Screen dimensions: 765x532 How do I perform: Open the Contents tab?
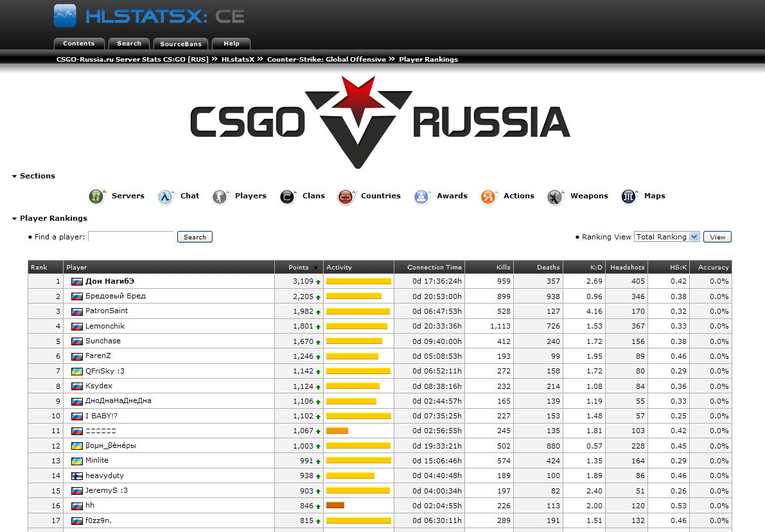(79, 44)
